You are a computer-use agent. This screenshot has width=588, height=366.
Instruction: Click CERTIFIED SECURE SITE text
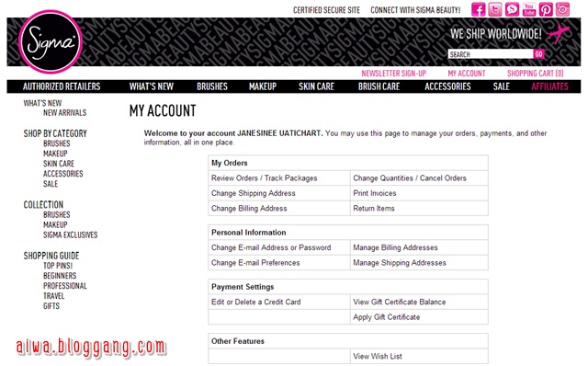click(326, 10)
